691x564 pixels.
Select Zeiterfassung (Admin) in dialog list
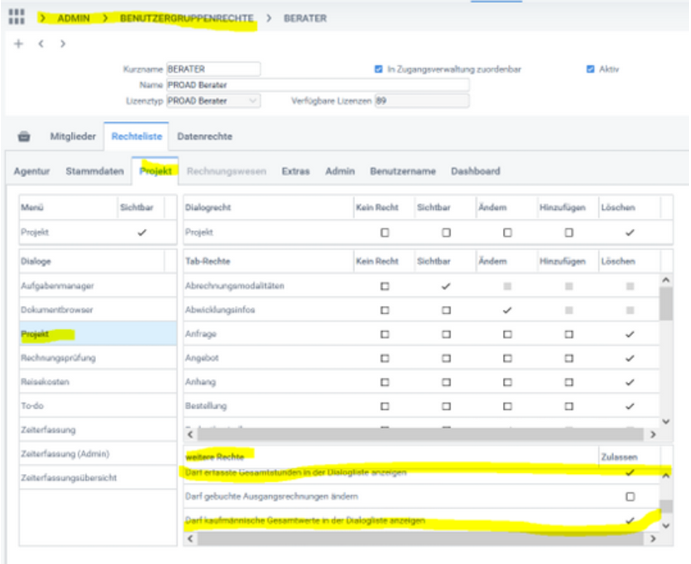(64, 454)
